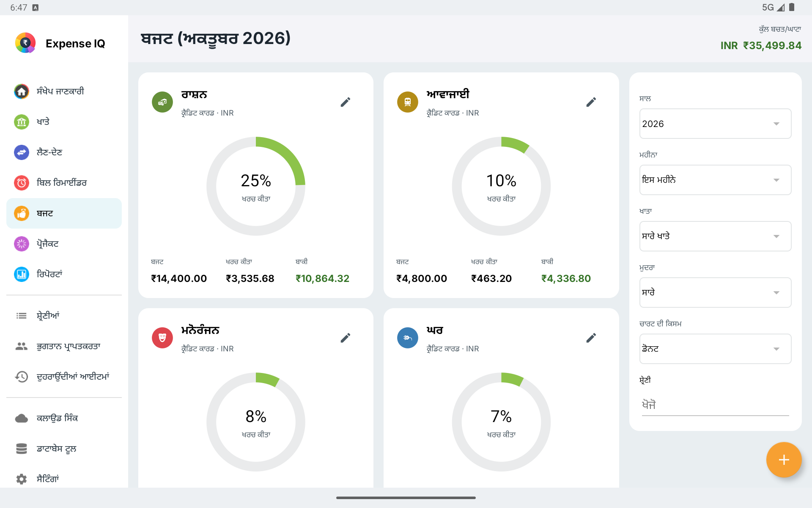Open ਰਿਪੋਰਟਾਂ reports chart icon
Viewport: 812px width, 508px height.
pyautogui.click(x=22, y=274)
